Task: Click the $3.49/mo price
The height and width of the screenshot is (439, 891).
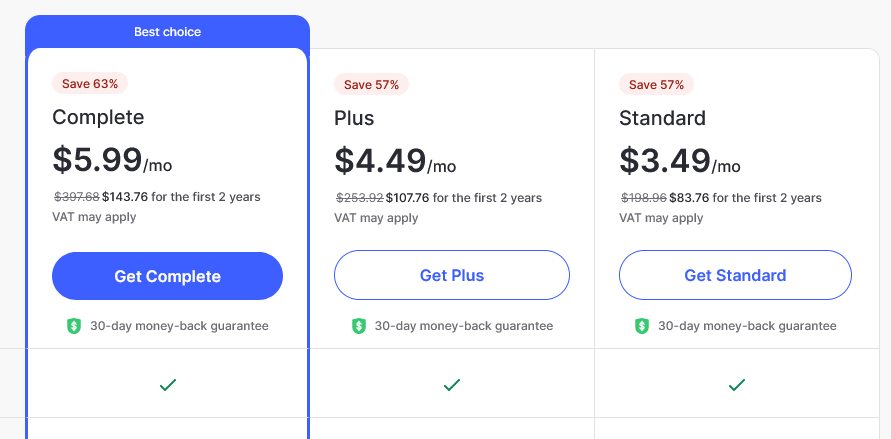Action: pyautogui.click(x=680, y=161)
